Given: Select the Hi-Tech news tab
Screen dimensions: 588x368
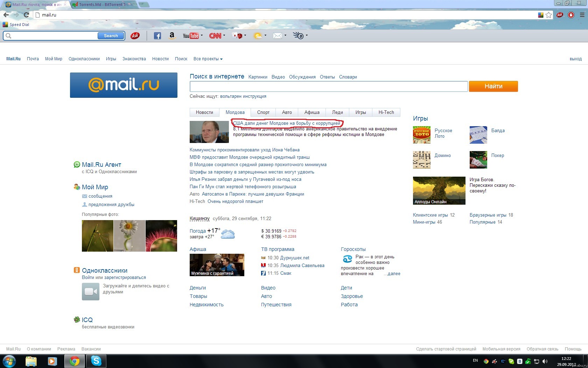Looking at the screenshot, I should tap(386, 113).
